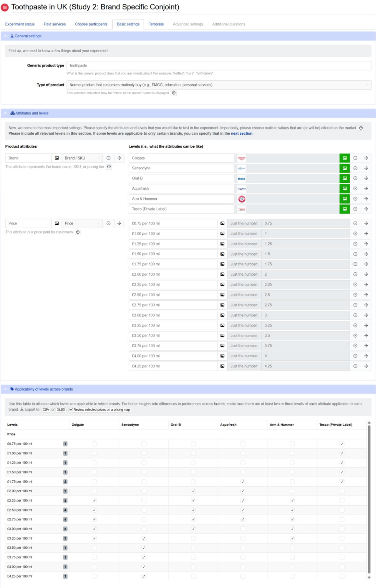Click the help icon after 'None of the above' note
The height and width of the screenshot is (588, 378).
tap(174, 93)
